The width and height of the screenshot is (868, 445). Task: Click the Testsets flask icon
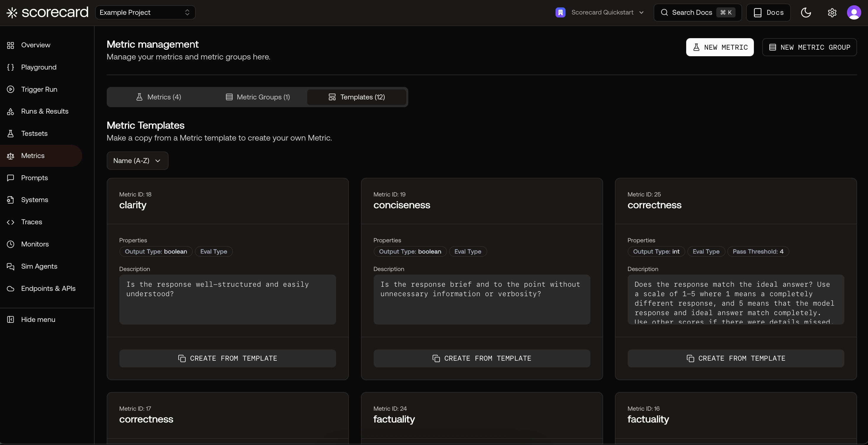click(x=10, y=133)
